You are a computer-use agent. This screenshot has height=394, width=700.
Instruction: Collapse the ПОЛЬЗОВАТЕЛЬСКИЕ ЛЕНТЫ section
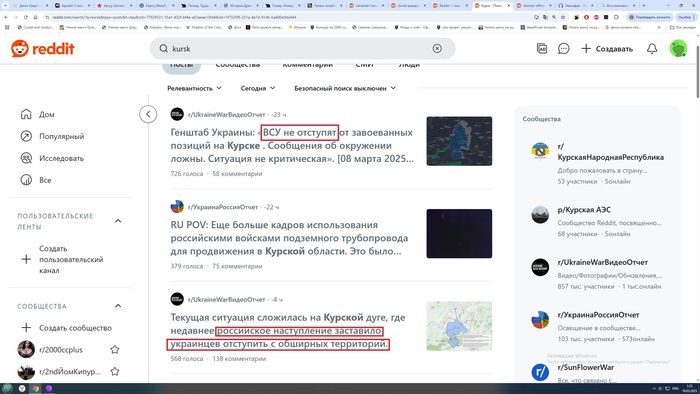point(118,221)
